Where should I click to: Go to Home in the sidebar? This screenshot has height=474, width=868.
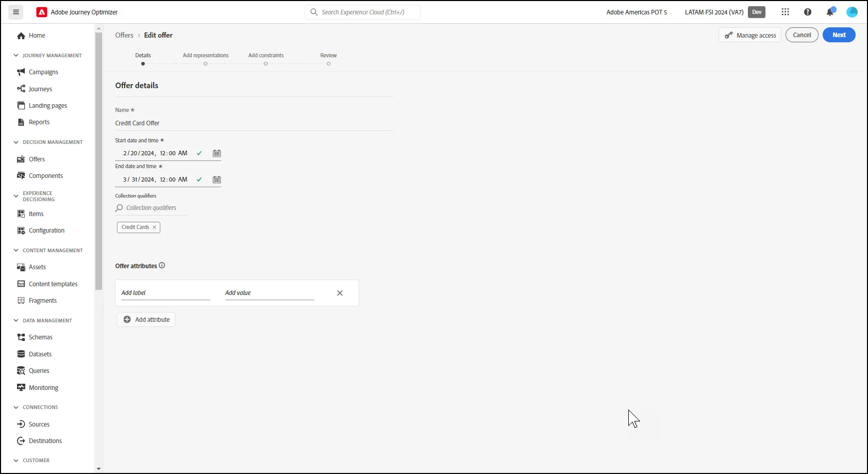31,36
